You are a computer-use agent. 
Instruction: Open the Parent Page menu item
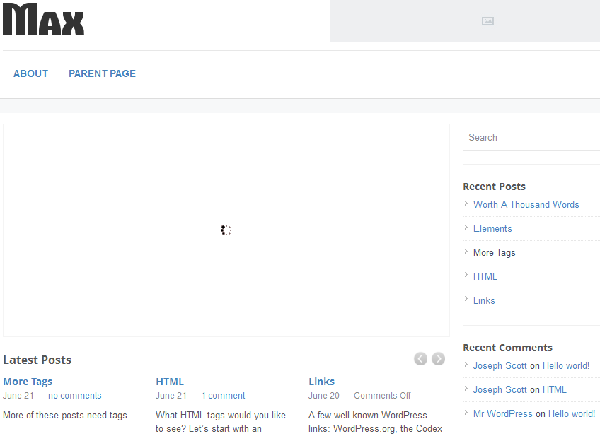pyautogui.click(x=102, y=74)
